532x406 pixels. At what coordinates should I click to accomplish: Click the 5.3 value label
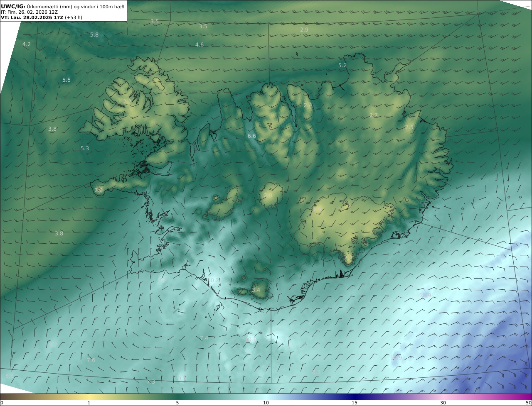coord(85,149)
